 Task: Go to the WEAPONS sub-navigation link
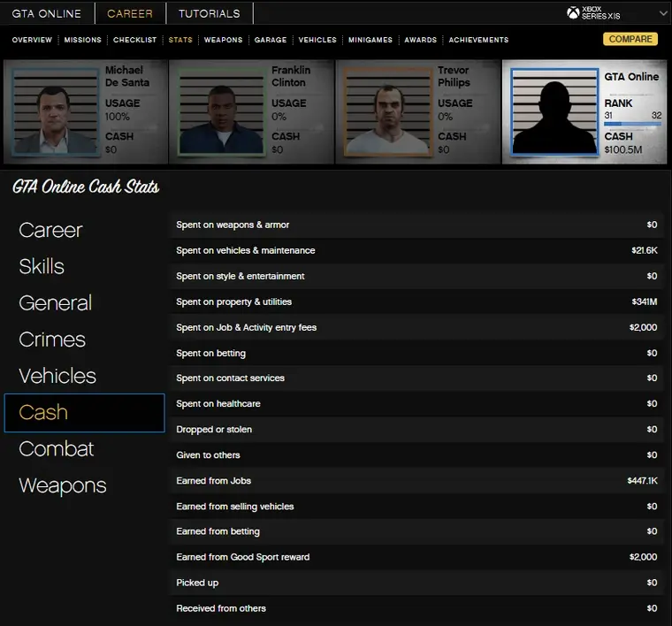[x=223, y=40]
